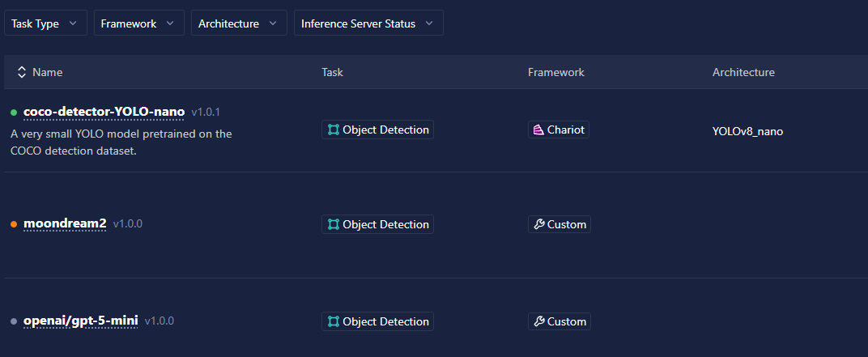Open the Architecture filter dropdown
The width and height of the screenshot is (868, 357).
click(239, 23)
